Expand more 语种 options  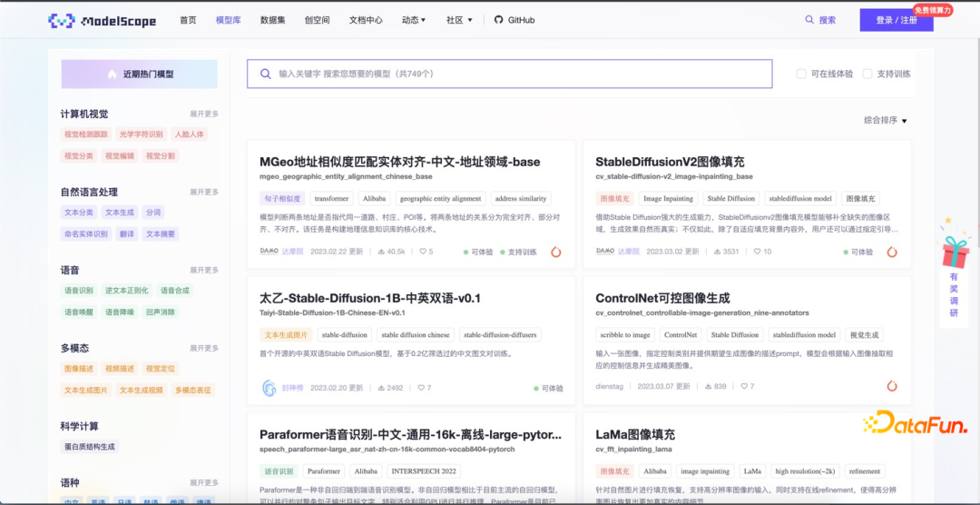tap(204, 483)
